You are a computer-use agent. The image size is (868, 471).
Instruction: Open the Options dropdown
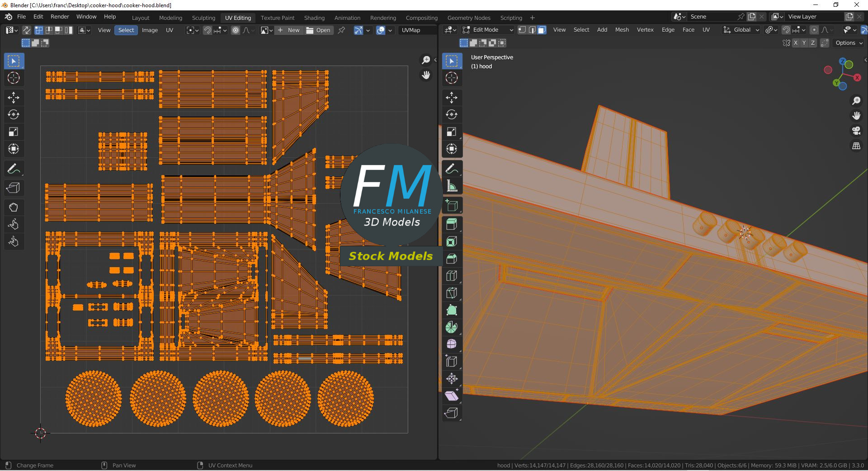pos(849,43)
